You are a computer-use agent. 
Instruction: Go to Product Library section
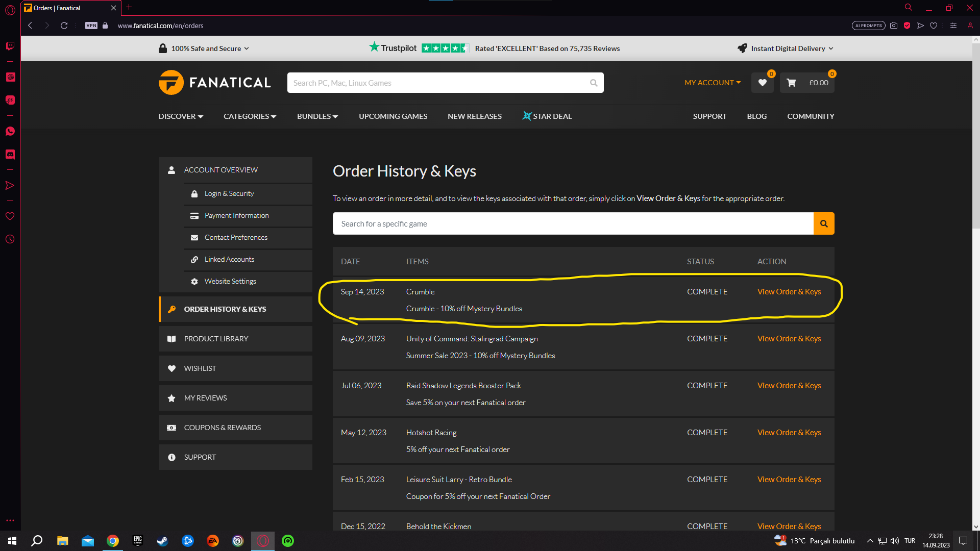coord(216,339)
